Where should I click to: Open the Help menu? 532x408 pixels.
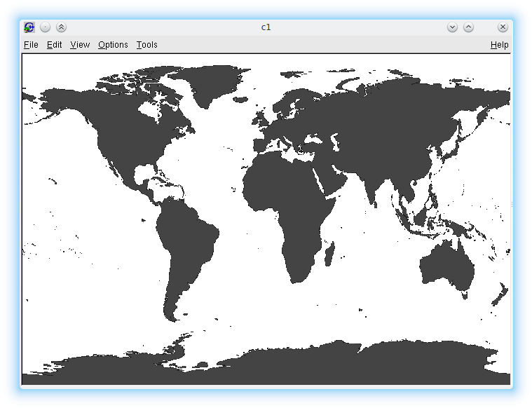tap(500, 45)
